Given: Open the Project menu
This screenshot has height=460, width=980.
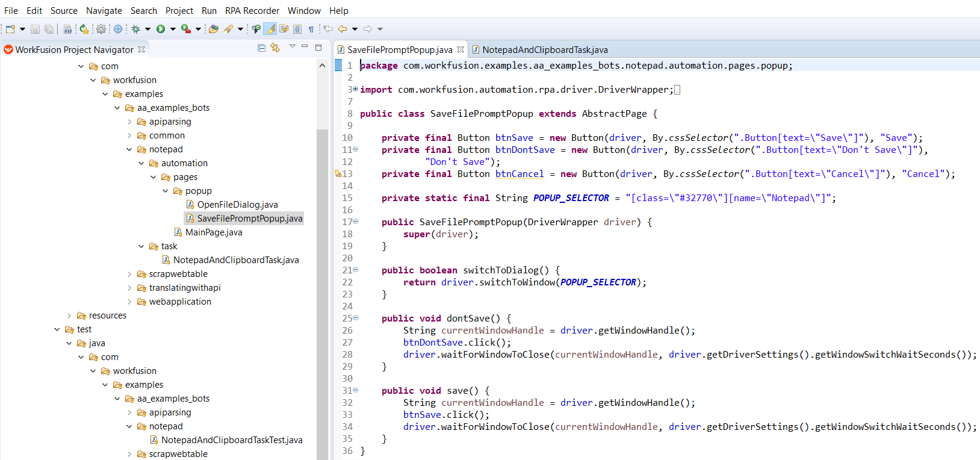Looking at the screenshot, I should [179, 10].
